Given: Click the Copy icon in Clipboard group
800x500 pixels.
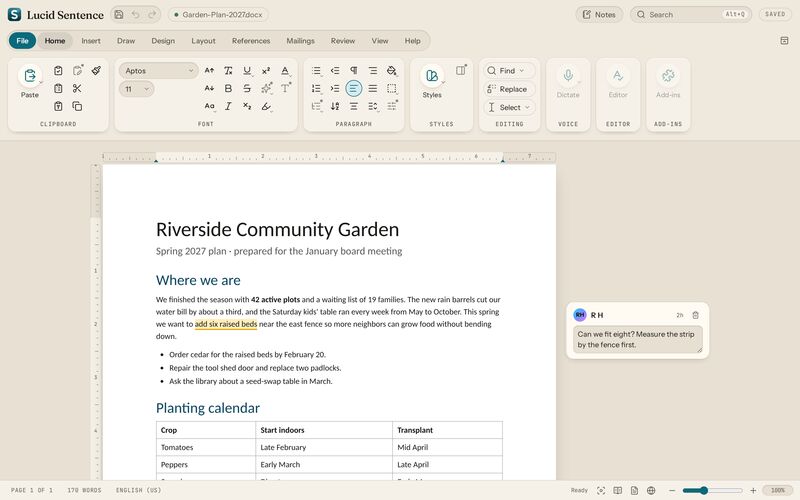Looking at the screenshot, I should pos(77,106).
